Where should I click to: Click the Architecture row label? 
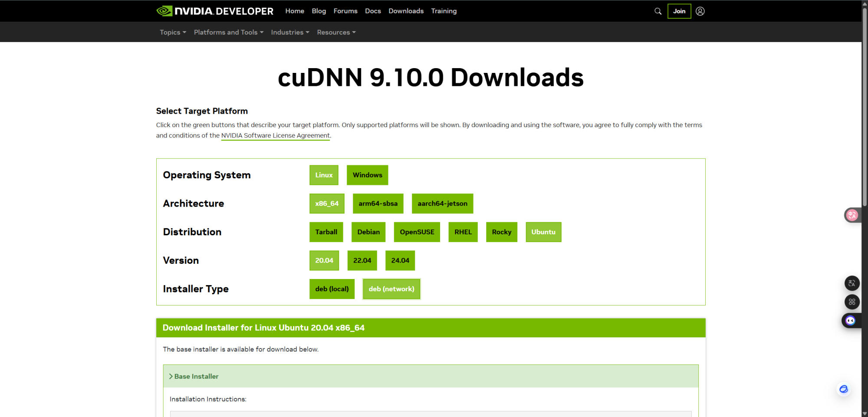coord(194,204)
